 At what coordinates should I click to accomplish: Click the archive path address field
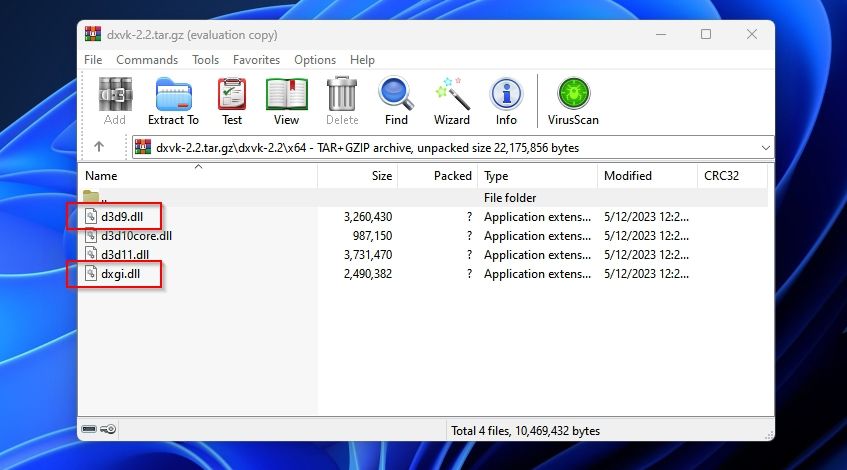tap(452, 147)
